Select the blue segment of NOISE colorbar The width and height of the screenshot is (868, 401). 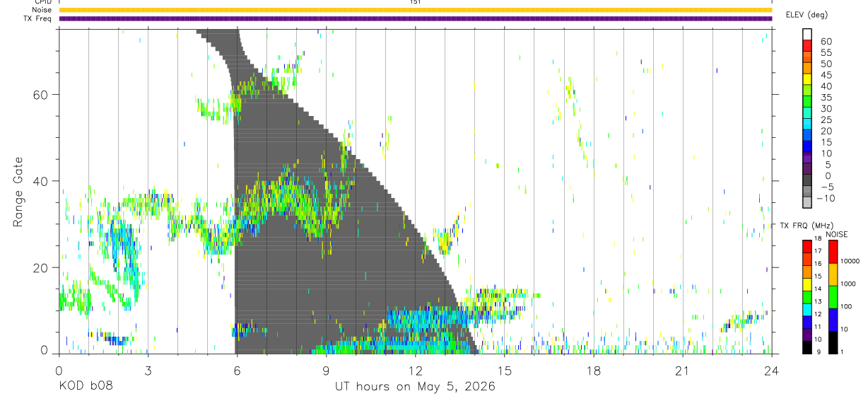(x=833, y=320)
